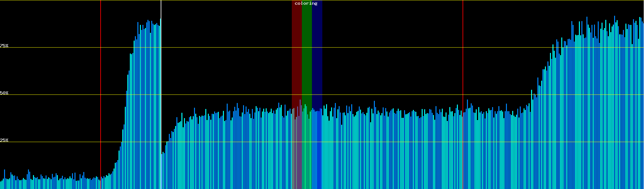Click the 75% axis label
The width and height of the screenshot is (644, 189).
[x=4, y=46]
